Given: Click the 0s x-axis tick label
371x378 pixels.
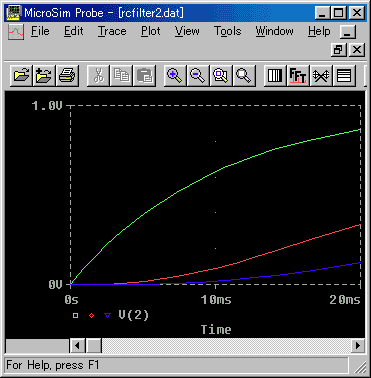Looking at the screenshot, I should [72, 300].
